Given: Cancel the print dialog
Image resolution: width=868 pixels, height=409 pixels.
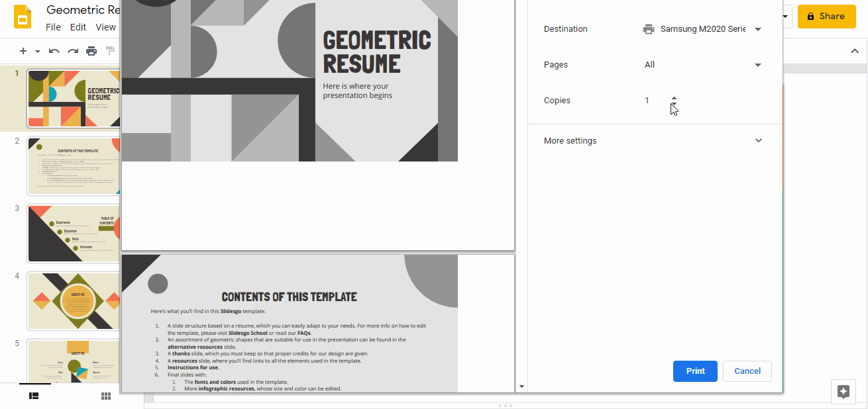Looking at the screenshot, I should coord(747,371).
